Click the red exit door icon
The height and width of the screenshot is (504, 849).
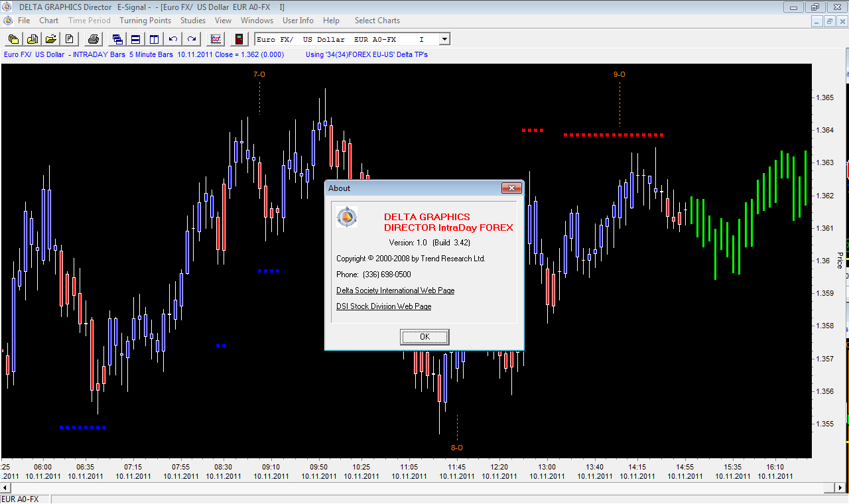point(238,39)
